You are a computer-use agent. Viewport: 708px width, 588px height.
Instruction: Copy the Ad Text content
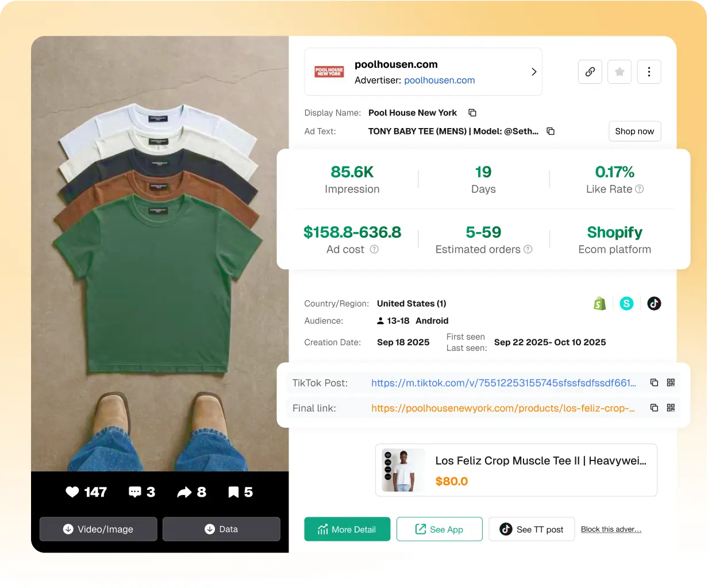click(550, 131)
